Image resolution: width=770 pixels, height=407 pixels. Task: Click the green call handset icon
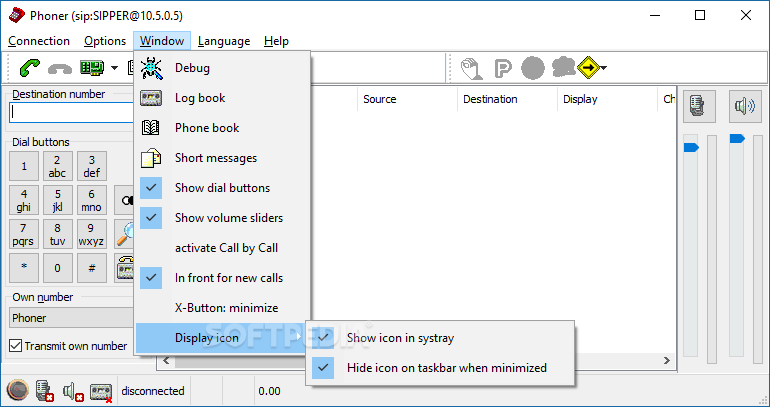coord(29,68)
